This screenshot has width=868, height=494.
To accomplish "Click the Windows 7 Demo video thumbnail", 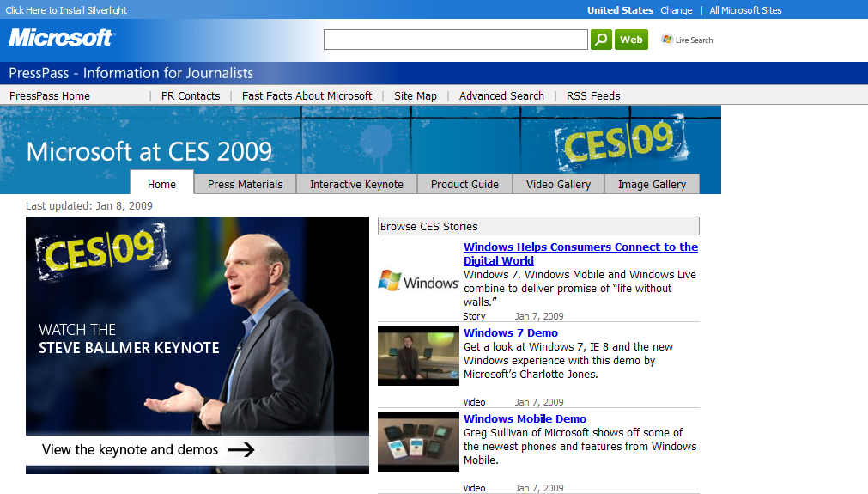I will (x=418, y=356).
